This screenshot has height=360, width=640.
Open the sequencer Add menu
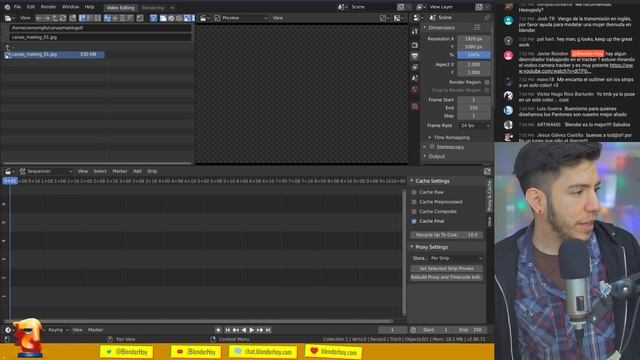137,171
